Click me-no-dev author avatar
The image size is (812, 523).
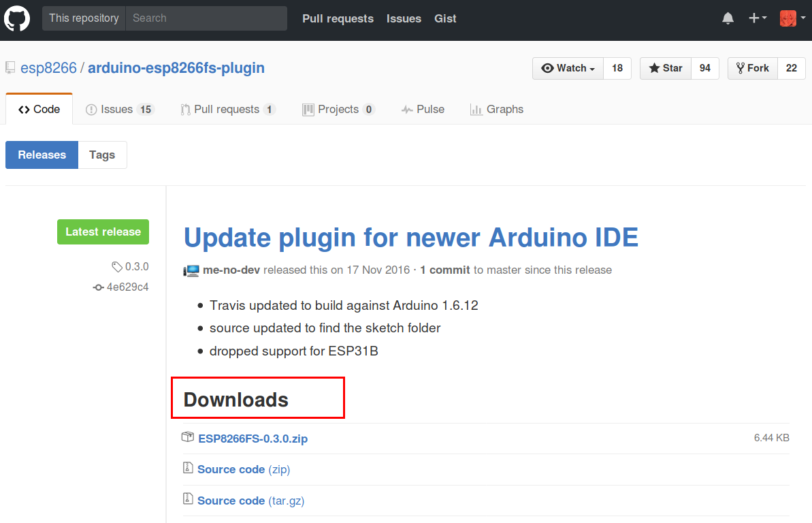191,270
